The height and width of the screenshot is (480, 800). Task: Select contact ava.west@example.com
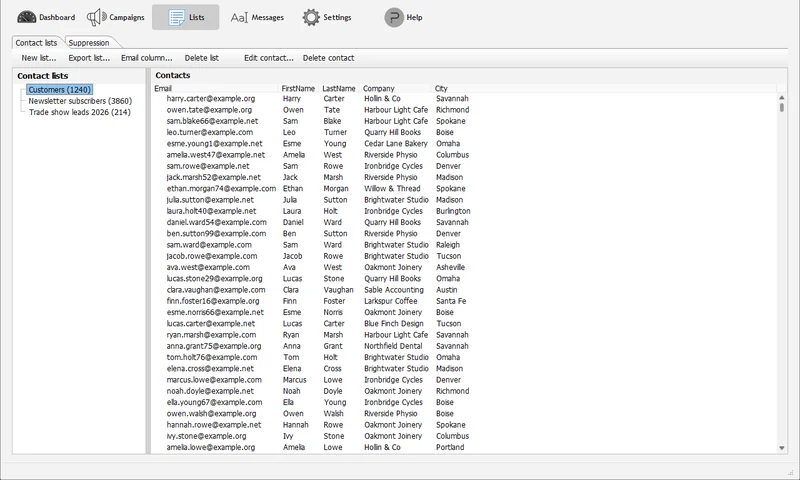(208, 267)
